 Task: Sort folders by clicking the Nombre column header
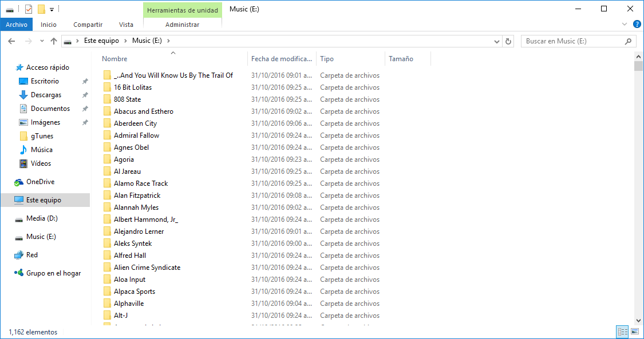tap(114, 58)
